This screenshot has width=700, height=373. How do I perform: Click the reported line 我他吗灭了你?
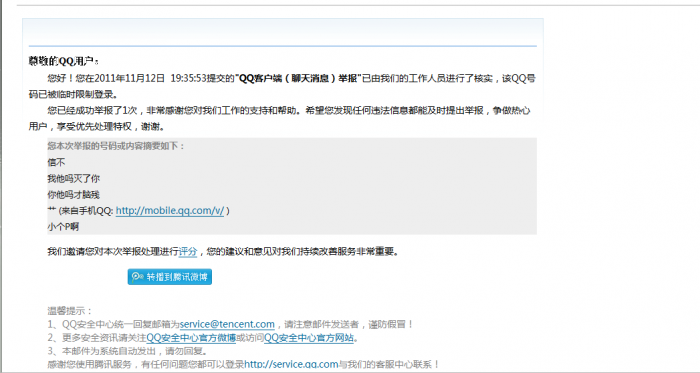[x=74, y=179]
